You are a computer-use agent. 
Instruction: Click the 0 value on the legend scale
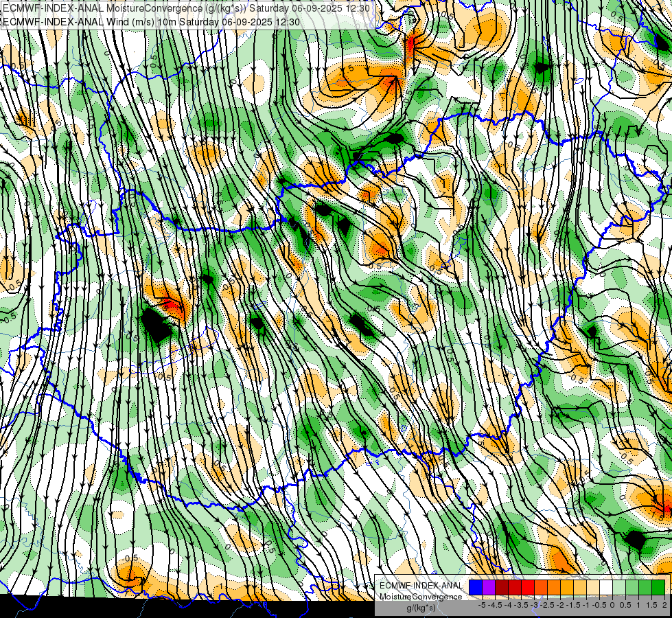[612, 605]
